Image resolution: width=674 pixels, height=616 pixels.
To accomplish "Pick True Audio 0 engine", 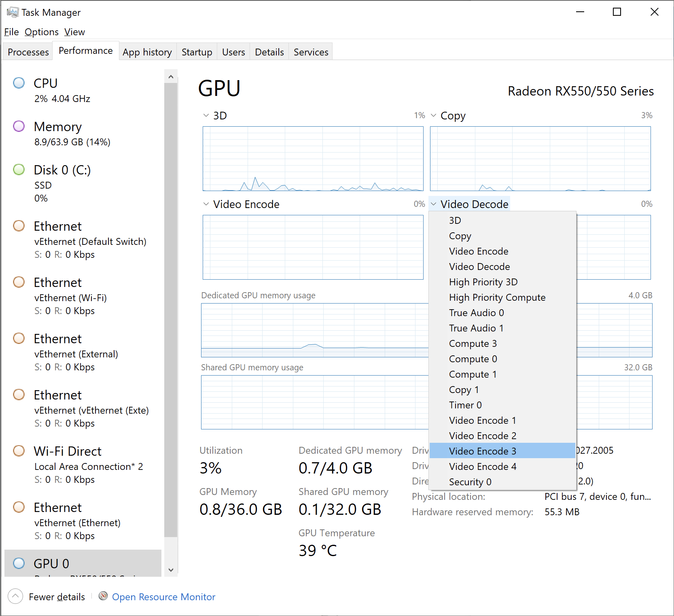I will (502, 313).
